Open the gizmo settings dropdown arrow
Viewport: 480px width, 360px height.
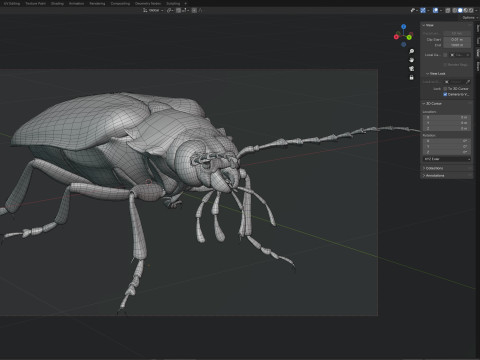tap(428, 10)
